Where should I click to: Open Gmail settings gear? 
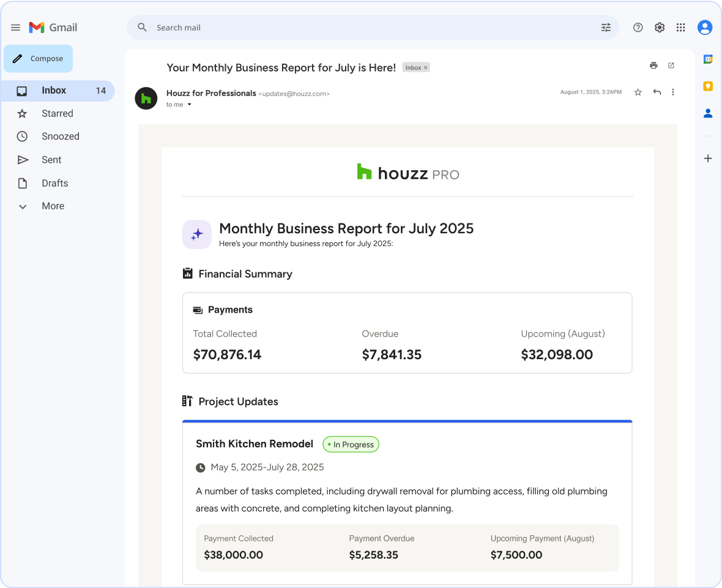(659, 28)
